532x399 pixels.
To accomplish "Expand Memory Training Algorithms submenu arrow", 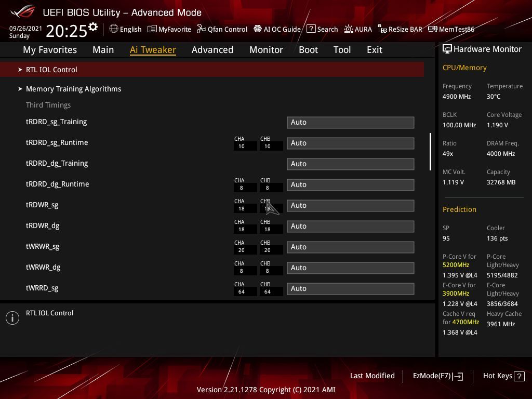I will (x=20, y=89).
